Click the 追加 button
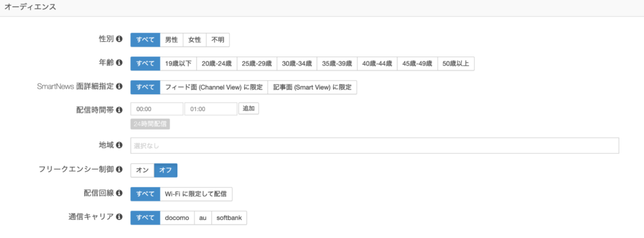Viewport: 644px width, 238px height. (249, 109)
